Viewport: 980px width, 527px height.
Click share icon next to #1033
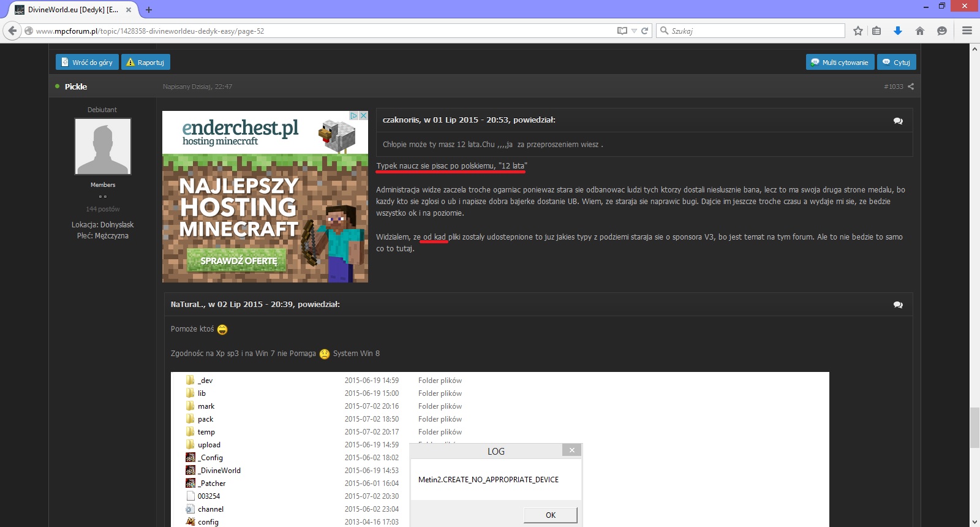911,86
